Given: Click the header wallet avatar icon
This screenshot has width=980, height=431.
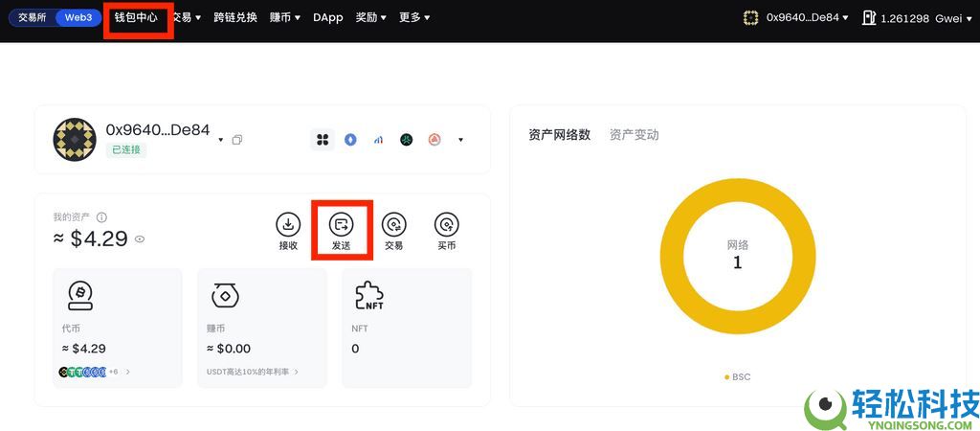Looking at the screenshot, I should point(750,17).
